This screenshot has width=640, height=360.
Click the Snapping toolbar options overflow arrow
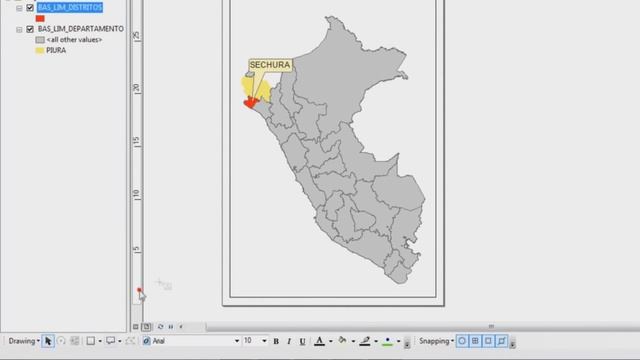512,343
